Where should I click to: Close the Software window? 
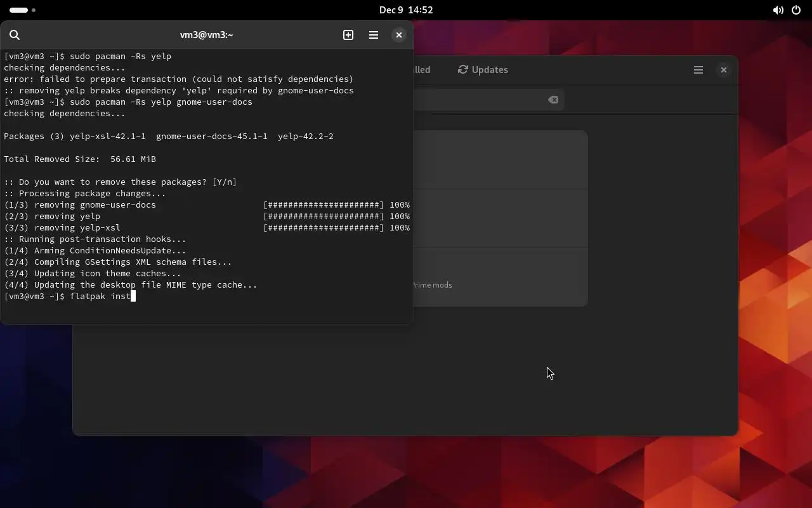click(x=724, y=70)
